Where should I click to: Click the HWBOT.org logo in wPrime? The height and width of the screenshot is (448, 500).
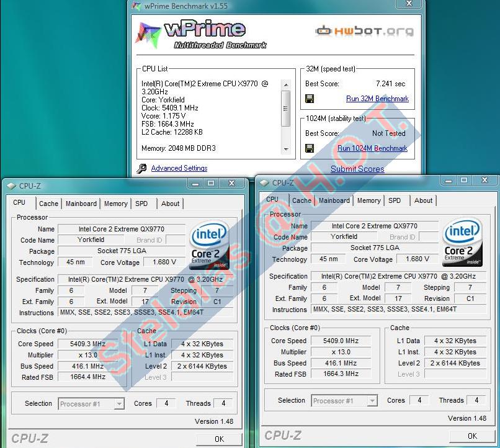click(365, 31)
